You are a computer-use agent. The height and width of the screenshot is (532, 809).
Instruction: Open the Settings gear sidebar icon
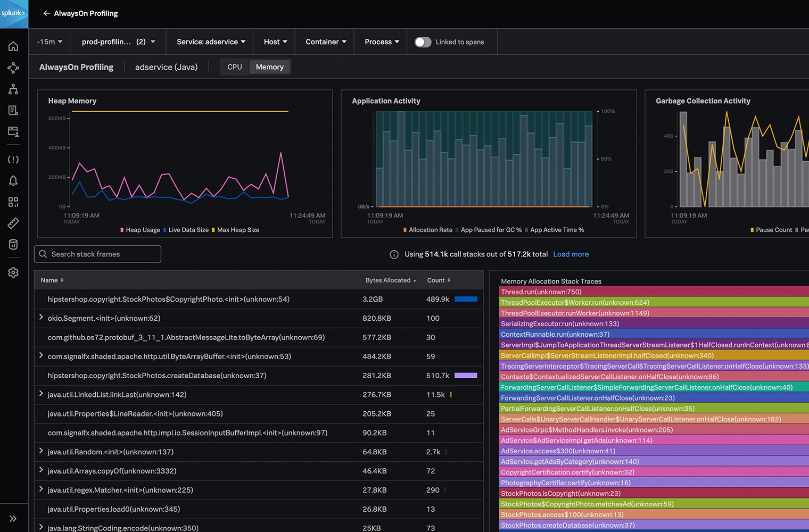click(x=13, y=272)
